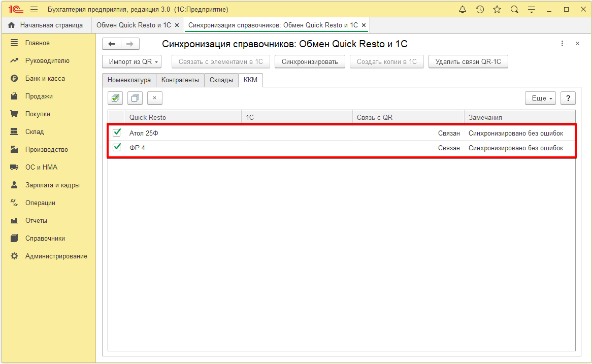Screen dimensions: 592x364
Task: Click Связан status in ФР 4 row
Action: 449,148
